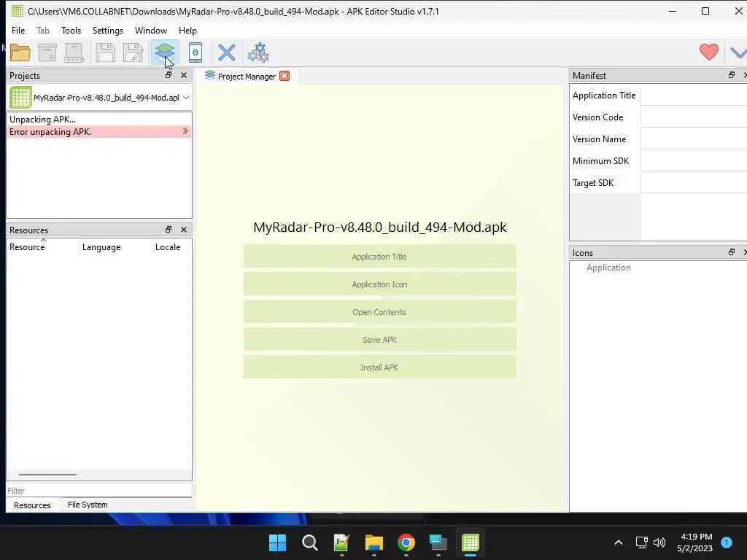Screen dimensions: 747x560
Task: Click the center Install APK button
Action: tap(379, 367)
